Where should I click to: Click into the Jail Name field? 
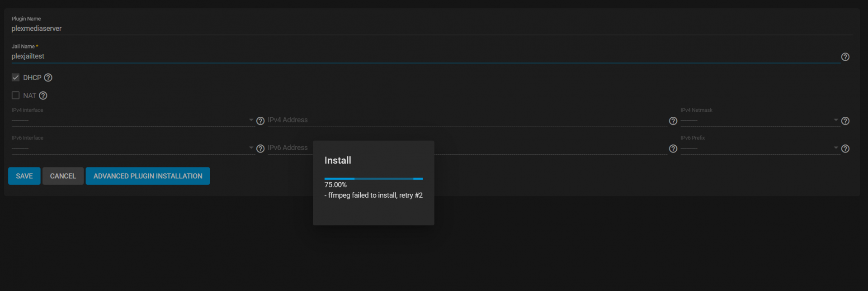pyautogui.click(x=407, y=56)
